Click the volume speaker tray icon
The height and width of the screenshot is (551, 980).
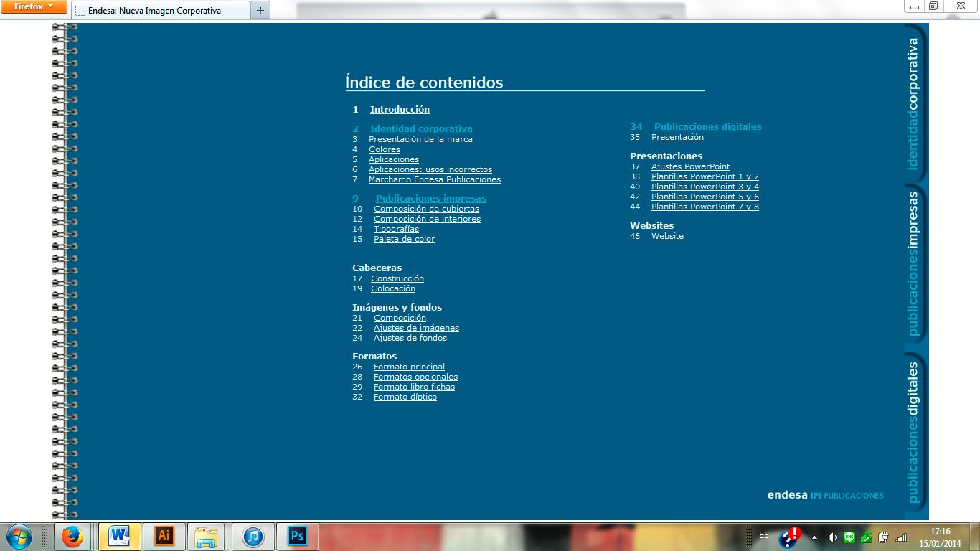point(832,537)
